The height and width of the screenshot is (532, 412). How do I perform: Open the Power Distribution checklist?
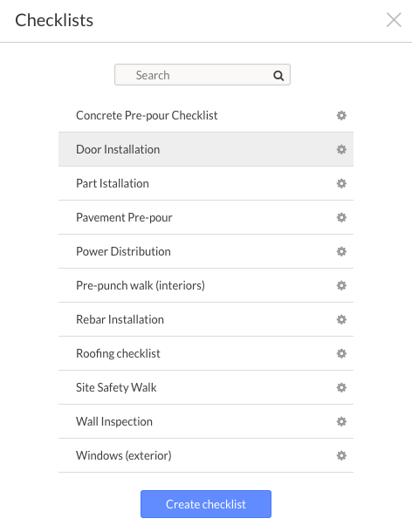[206, 251]
